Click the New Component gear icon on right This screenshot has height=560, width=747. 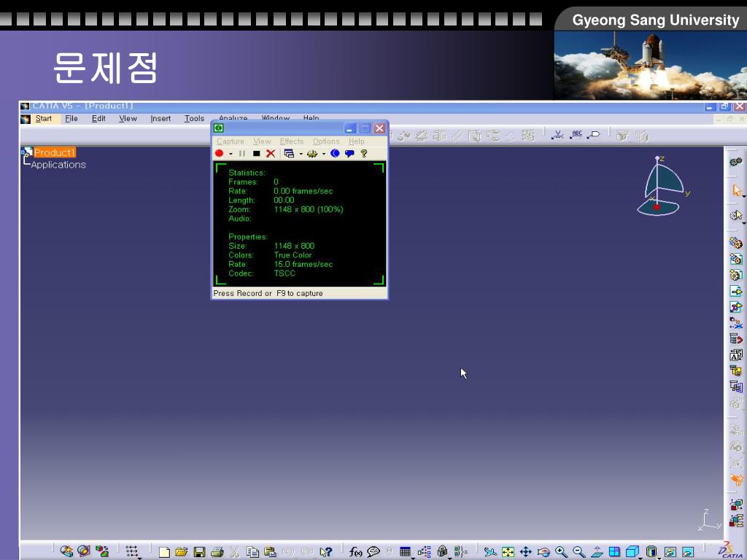(736, 243)
